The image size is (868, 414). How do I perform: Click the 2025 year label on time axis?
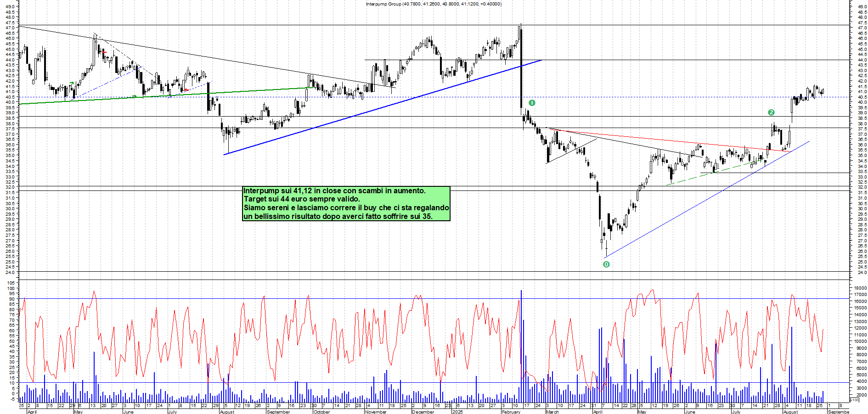pyautogui.click(x=457, y=412)
